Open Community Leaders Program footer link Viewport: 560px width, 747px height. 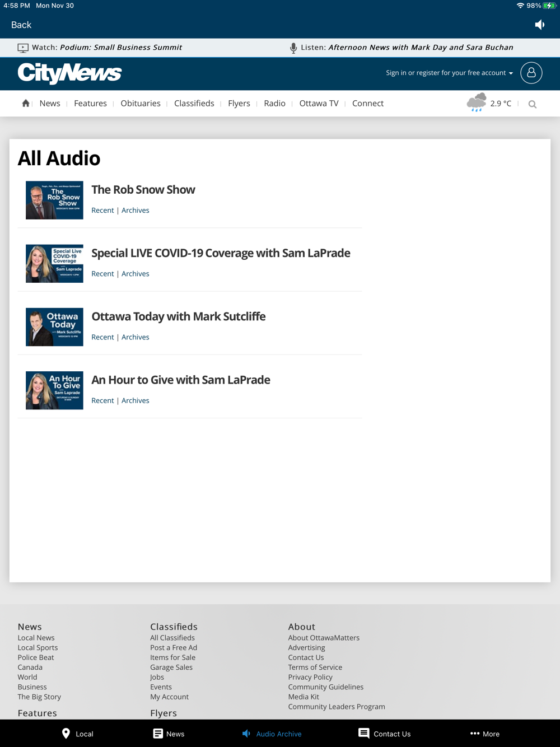point(337,707)
